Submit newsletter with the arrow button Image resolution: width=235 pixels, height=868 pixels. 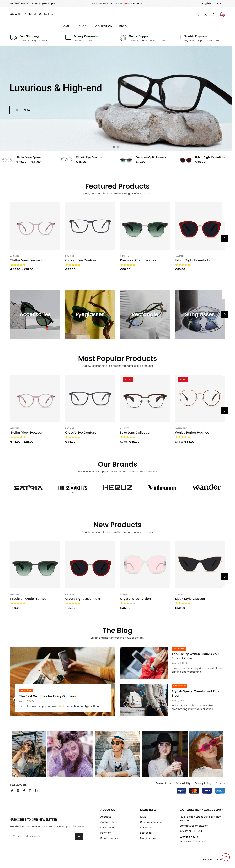79,836
